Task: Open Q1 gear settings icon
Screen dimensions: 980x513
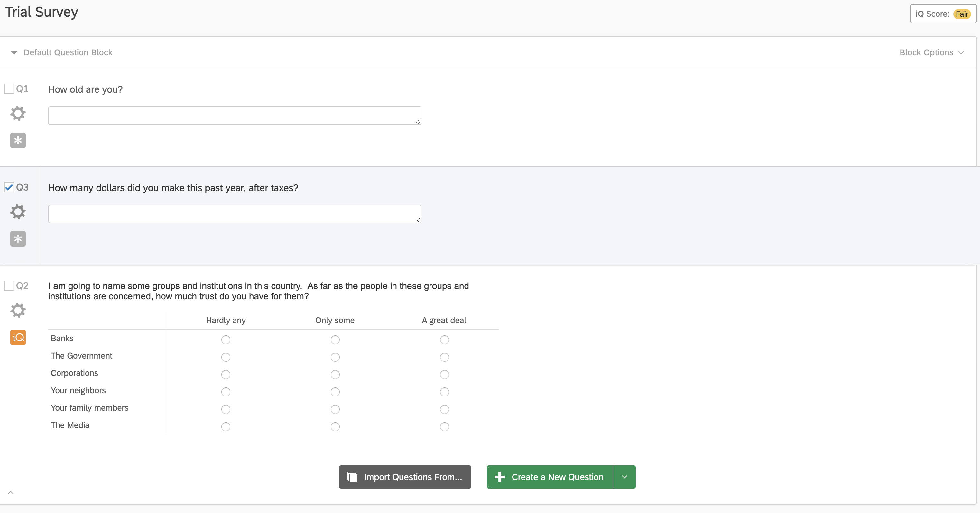Action: pyautogui.click(x=18, y=113)
